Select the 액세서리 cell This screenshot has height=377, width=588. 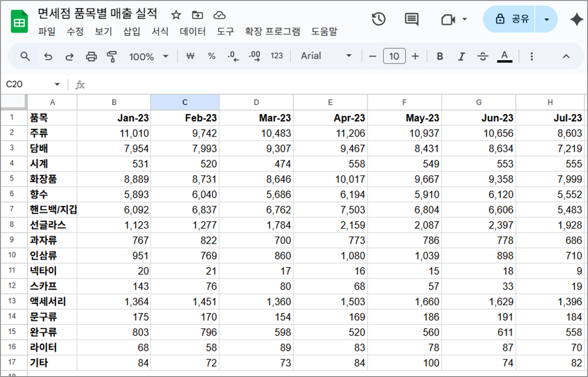tap(52, 301)
